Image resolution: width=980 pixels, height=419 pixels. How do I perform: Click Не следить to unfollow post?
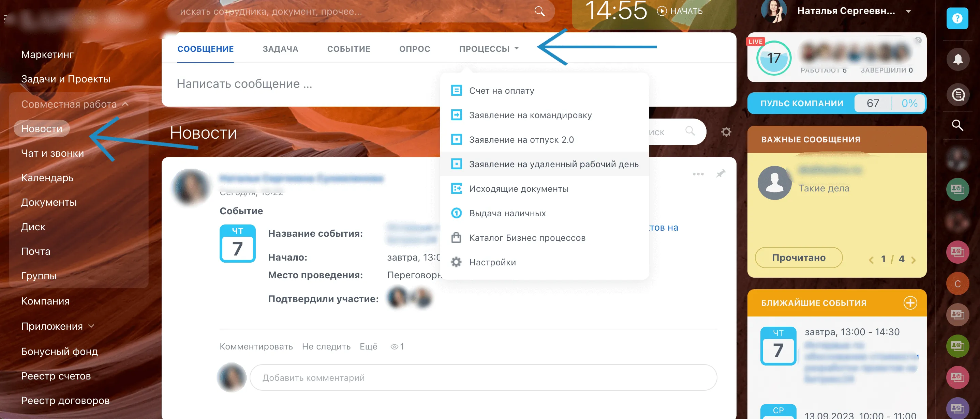point(326,346)
